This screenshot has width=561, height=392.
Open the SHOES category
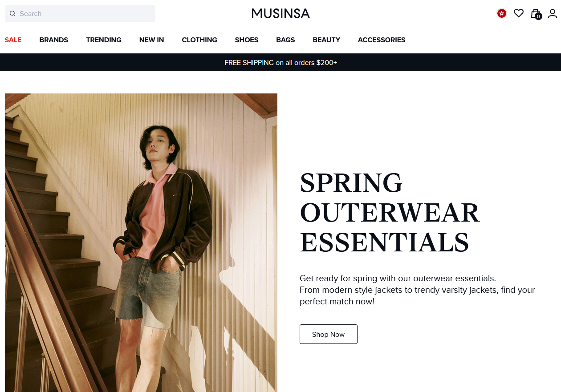pyautogui.click(x=247, y=40)
